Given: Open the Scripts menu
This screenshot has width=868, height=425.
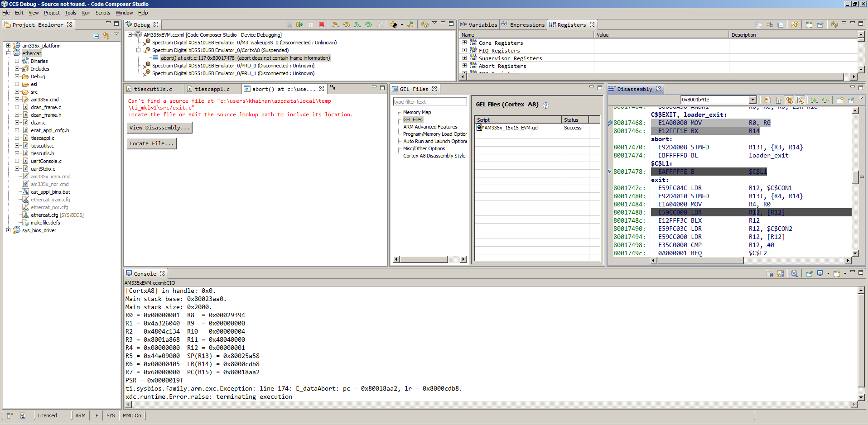Looking at the screenshot, I should [103, 13].
